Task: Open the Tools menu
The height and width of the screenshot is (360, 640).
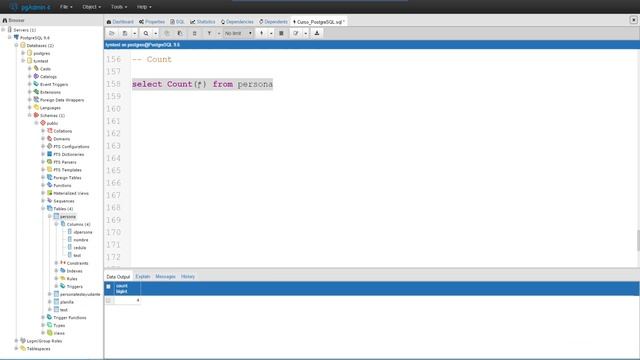Action: coord(119,7)
